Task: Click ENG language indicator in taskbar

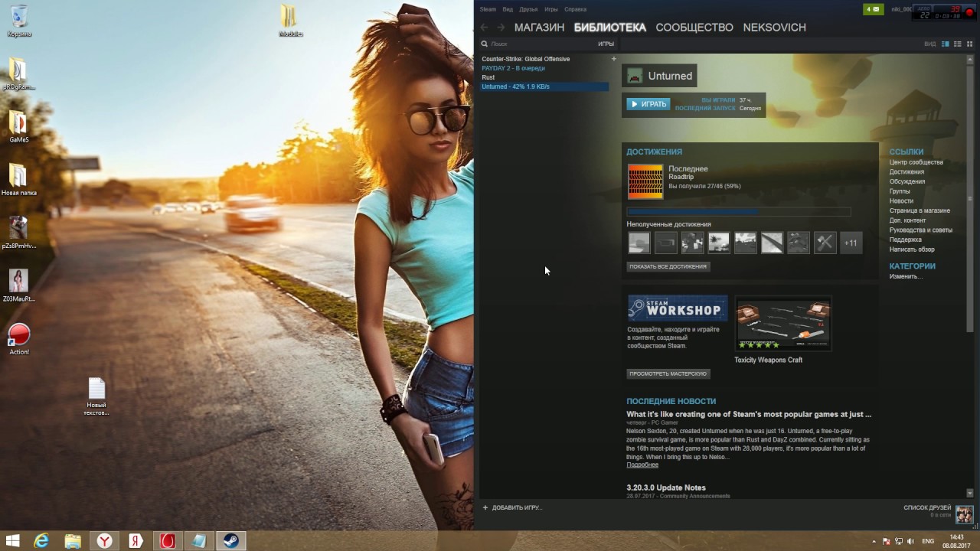Action: pyautogui.click(x=928, y=541)
